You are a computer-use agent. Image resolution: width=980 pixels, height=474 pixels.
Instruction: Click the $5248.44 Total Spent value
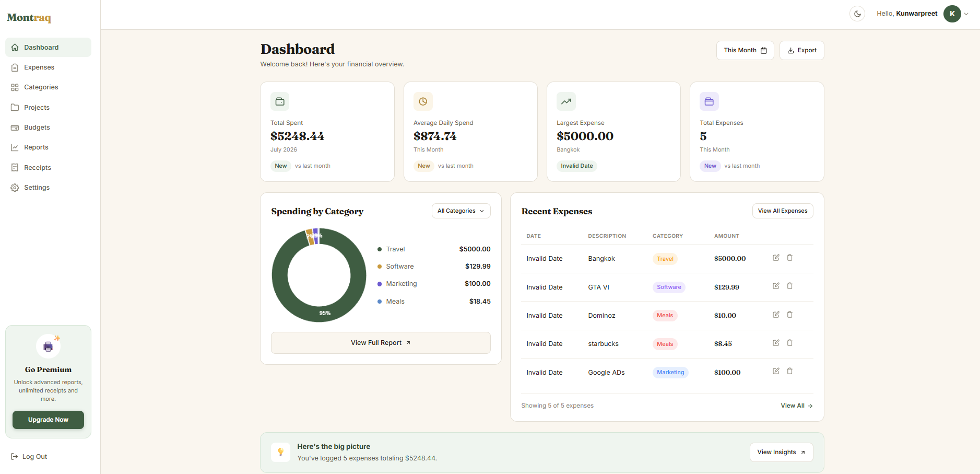click(x=297, y=136)
